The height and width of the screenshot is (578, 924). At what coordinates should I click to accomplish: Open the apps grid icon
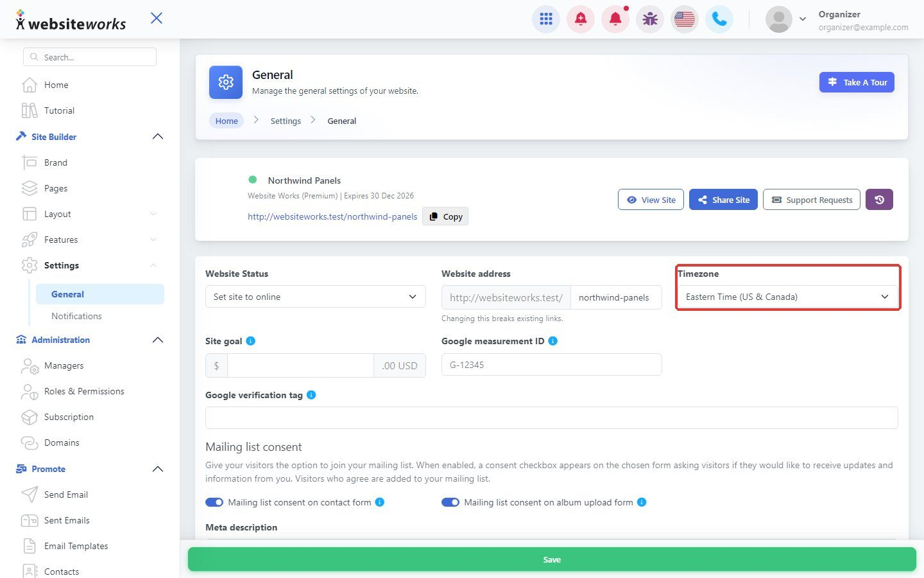coord(546,19)
